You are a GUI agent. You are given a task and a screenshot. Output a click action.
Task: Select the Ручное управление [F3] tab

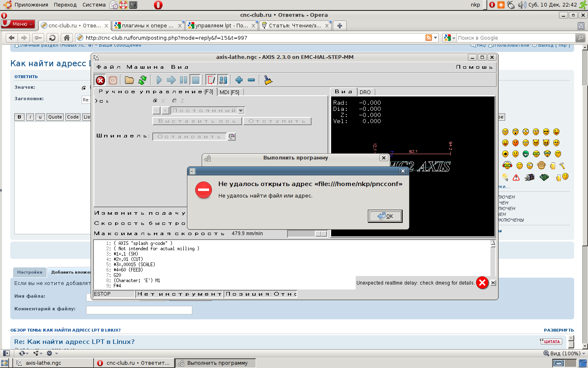(156, 92)
